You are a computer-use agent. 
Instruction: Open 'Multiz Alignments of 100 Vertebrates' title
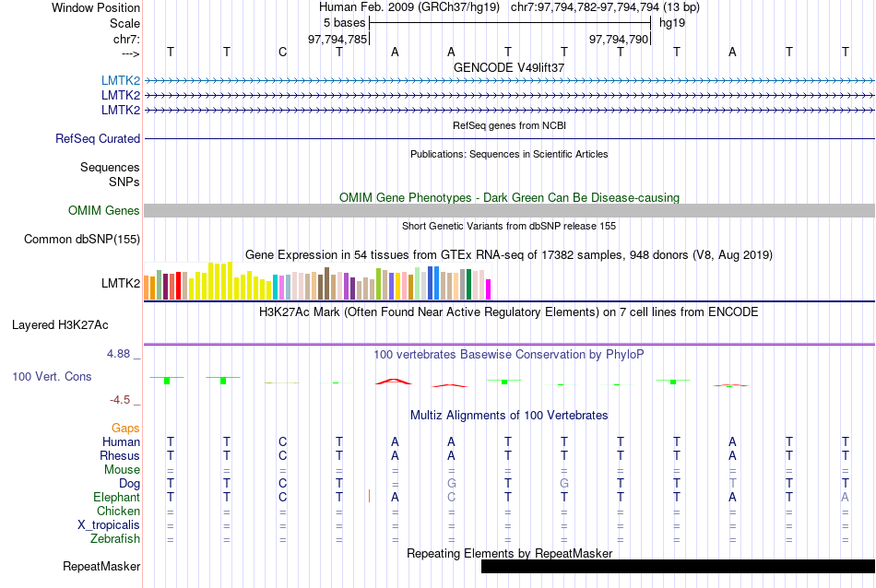point(509,416)
